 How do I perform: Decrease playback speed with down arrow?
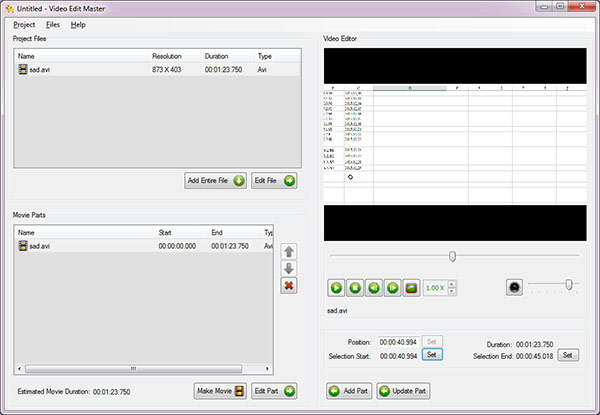(452, 291)
